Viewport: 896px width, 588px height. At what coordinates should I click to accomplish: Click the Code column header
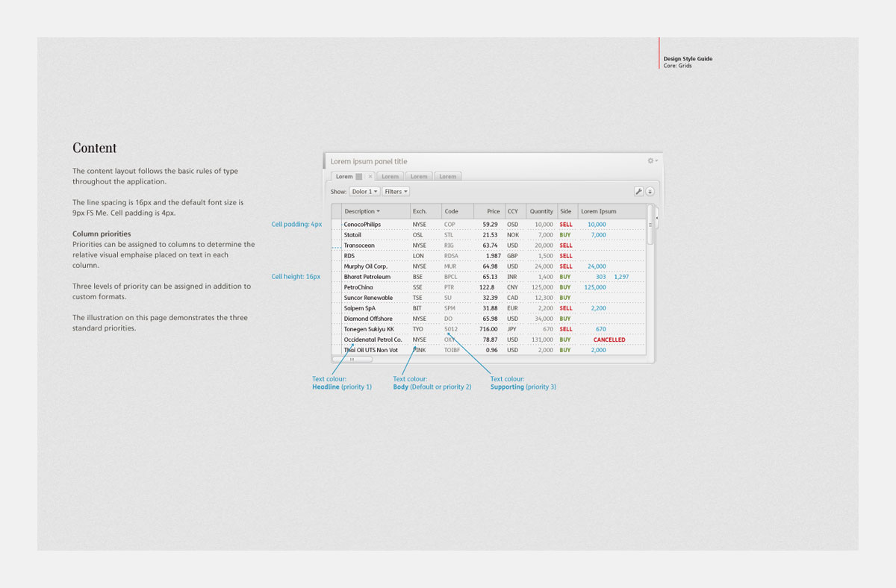click(x=458, y=211)
